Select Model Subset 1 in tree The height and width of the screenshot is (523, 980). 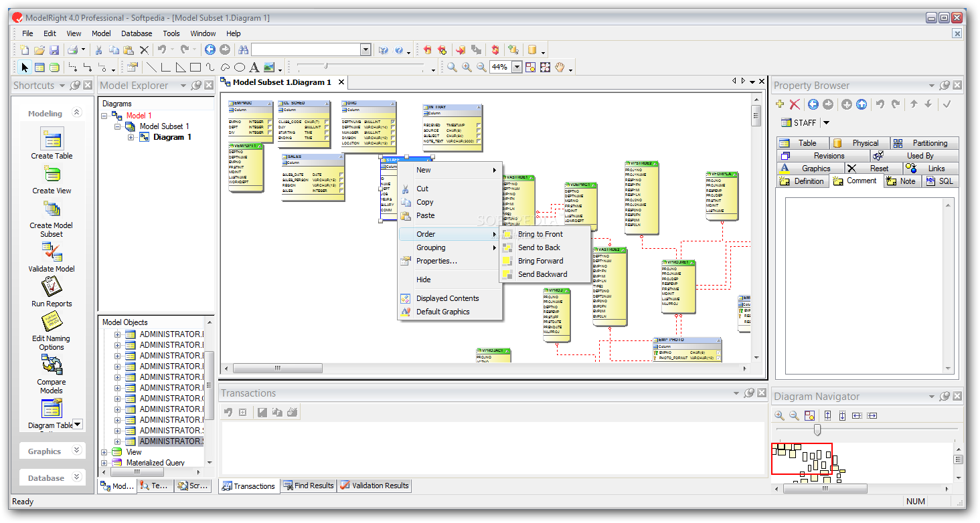(x=164, y=126)
